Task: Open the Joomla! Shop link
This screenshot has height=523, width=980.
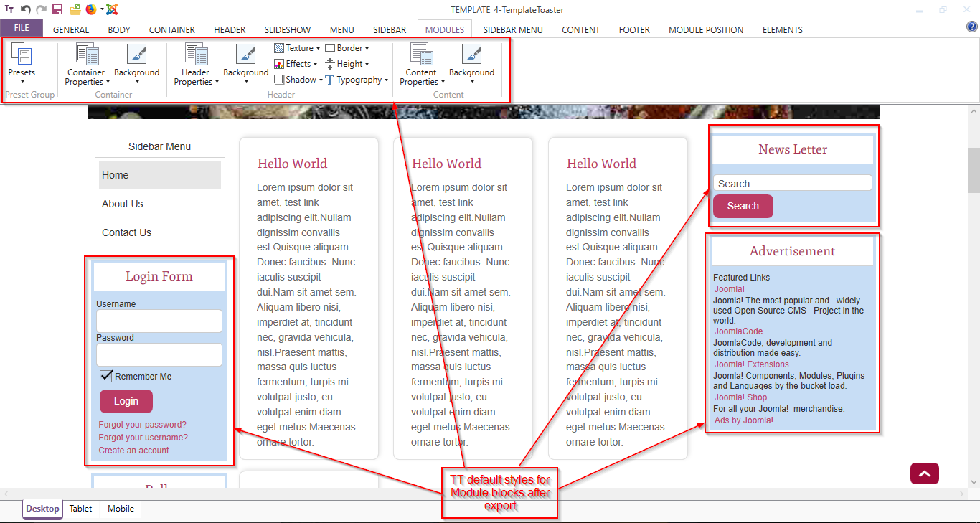Action: coord(741,397)
